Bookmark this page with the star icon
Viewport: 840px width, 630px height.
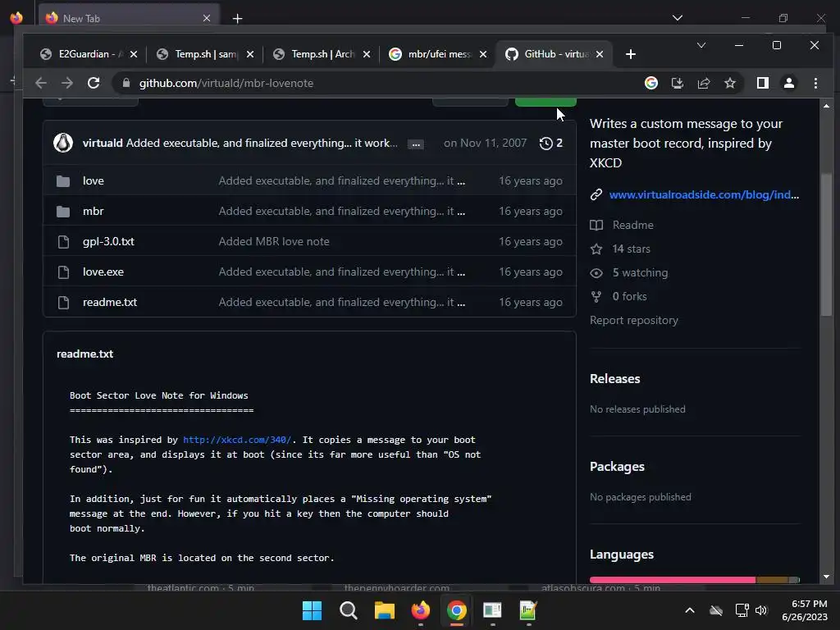(x=729, y=83)
